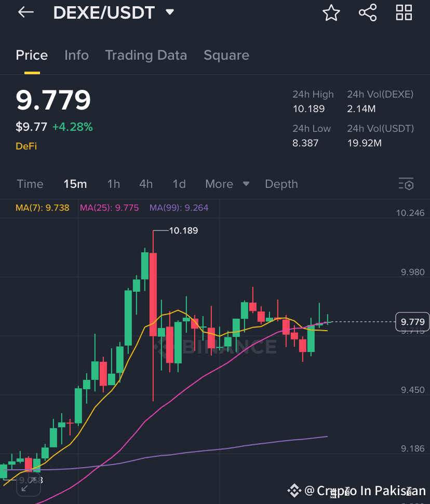The width and height of the screenshot is (430, 504).
Task: Open the grid layout icon
Action: [x=404, y=12]
